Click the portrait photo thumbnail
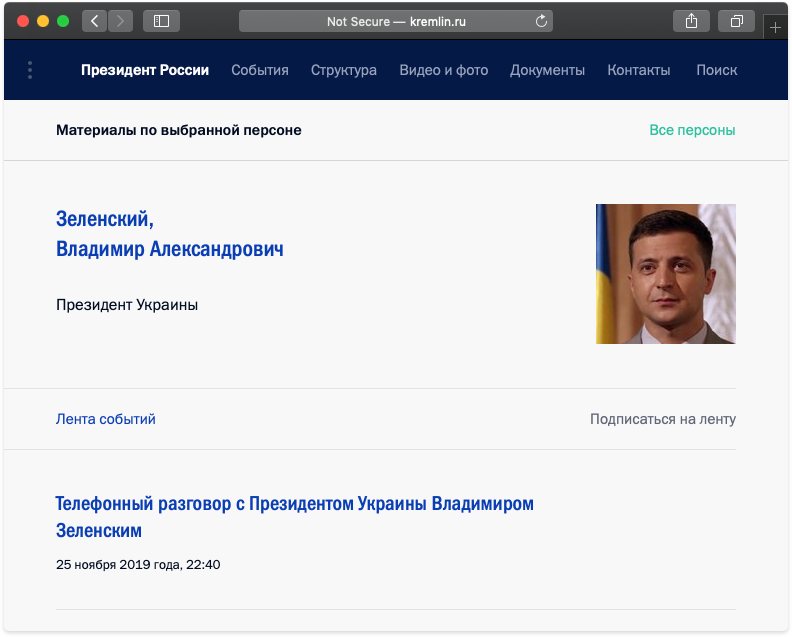792x637 pixels. click(665, 274)
